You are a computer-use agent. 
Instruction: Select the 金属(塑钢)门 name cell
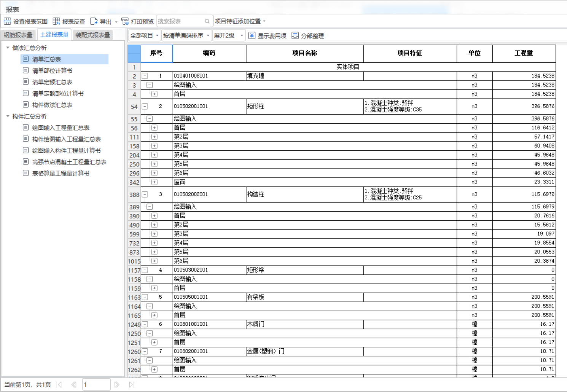[x=305, y=351]
